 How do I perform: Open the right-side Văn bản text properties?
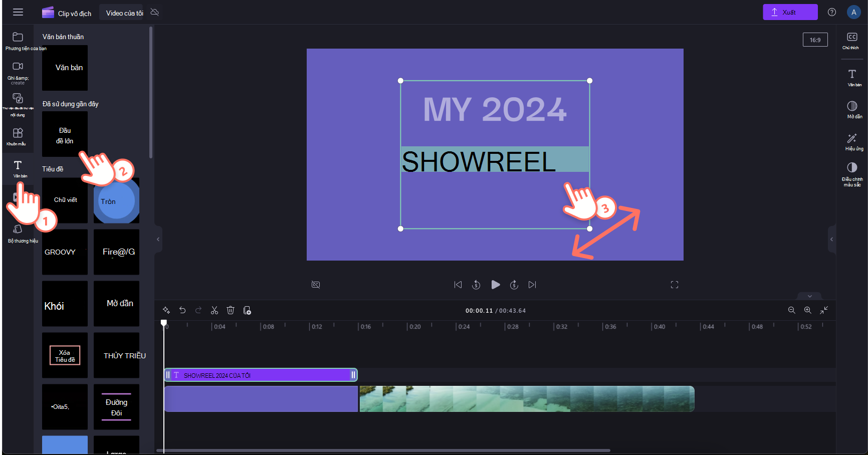[852, 78]
